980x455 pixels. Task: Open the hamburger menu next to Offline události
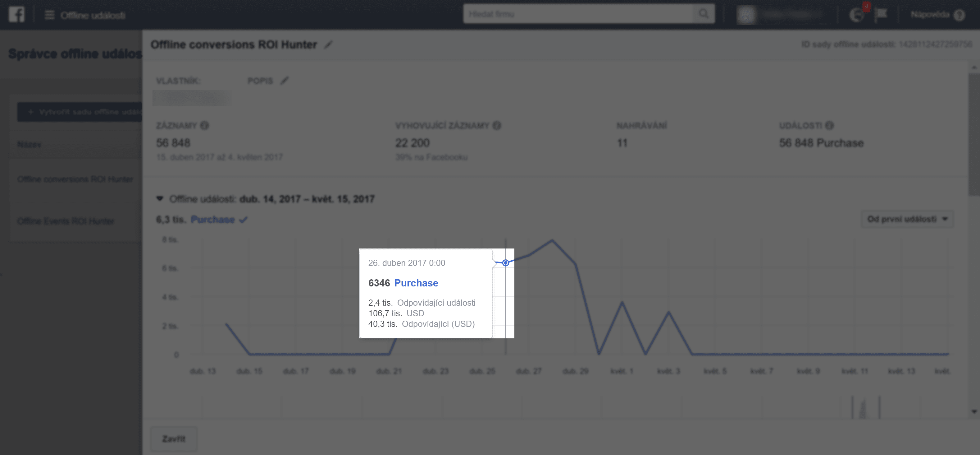coord(49,15)
